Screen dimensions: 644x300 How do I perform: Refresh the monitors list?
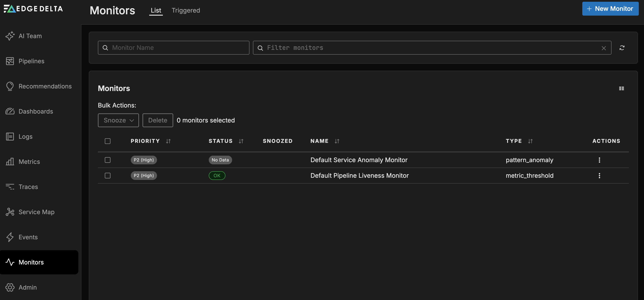coord(622,48)
